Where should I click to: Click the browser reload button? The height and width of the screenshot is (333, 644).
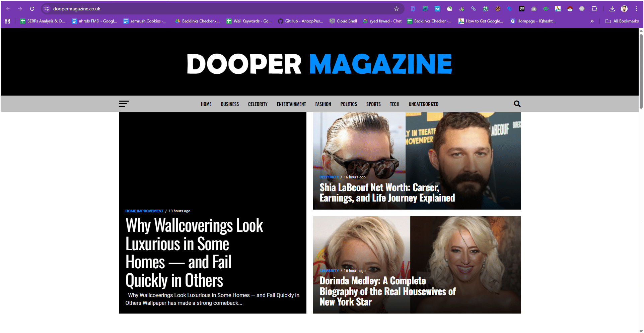32,9
